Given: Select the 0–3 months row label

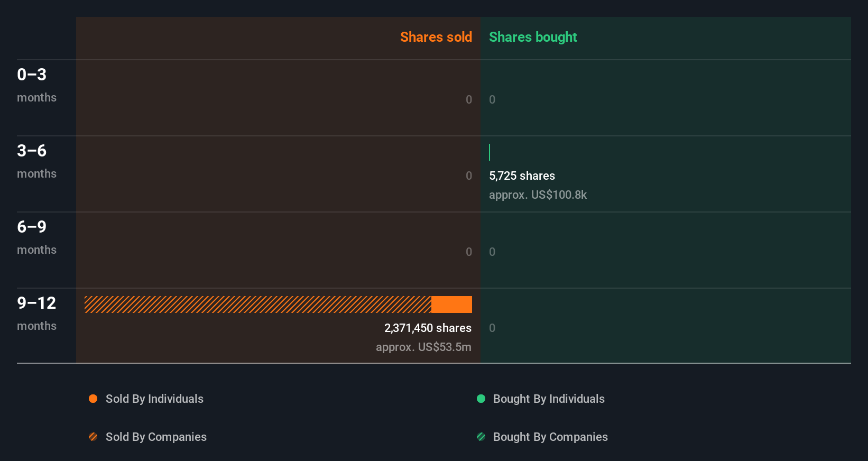Looking at the screenshot, I should click(x=36, y=85).
